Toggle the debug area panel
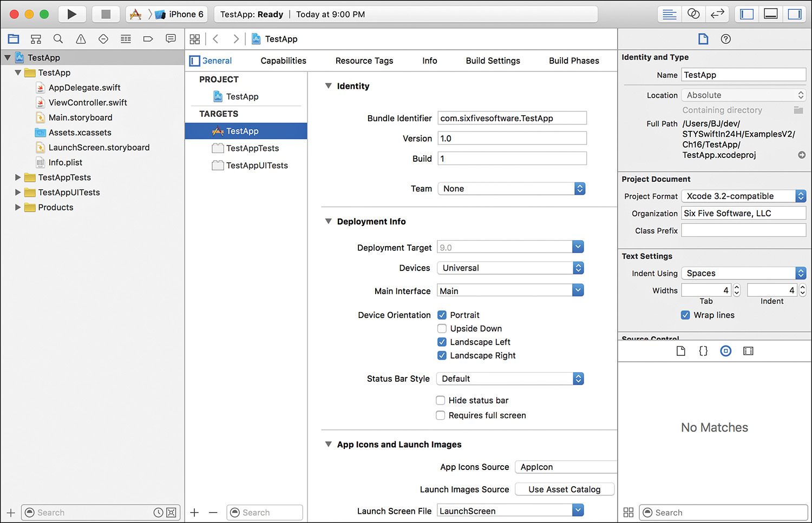 [771, 14]
